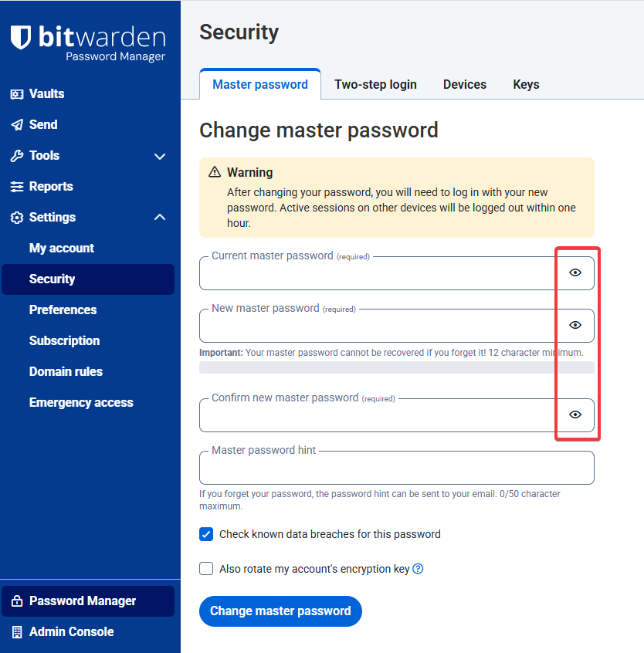Click the Admin Console building icon
Viewport: 644px width, 653px height.
[17, 631]
